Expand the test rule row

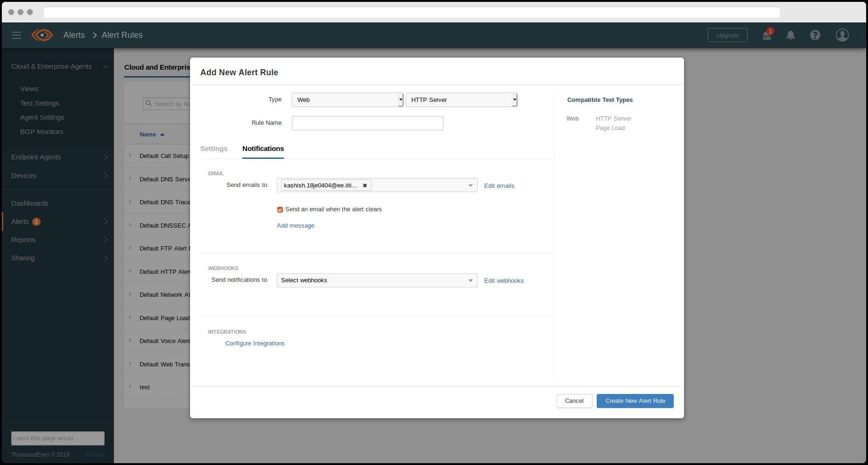tap(130, 387)
